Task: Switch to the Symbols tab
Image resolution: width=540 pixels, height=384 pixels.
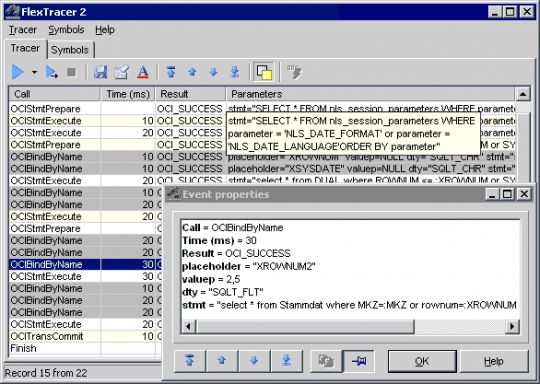Action: pyautogui.click(x=70, y=50)
